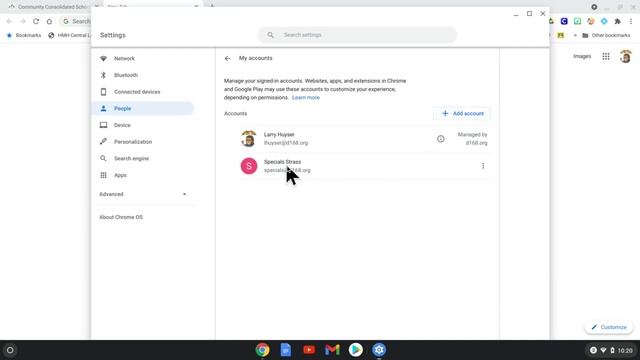Reload the page in Chrome browser

[x=36, y=21]
